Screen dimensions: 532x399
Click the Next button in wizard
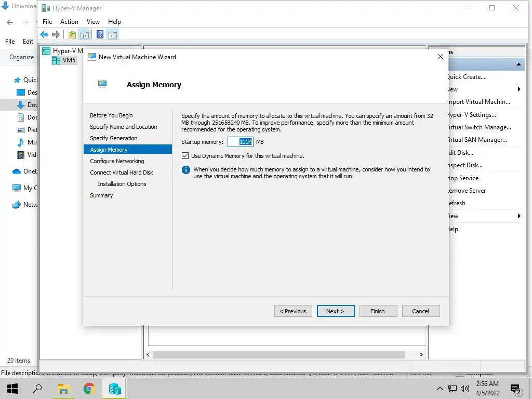tap(336, 311)
